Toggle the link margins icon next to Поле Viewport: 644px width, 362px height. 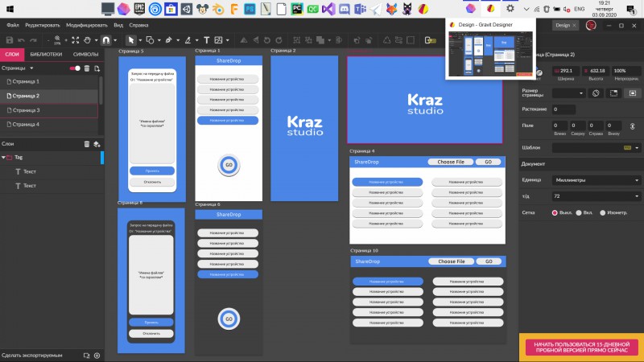633,126
